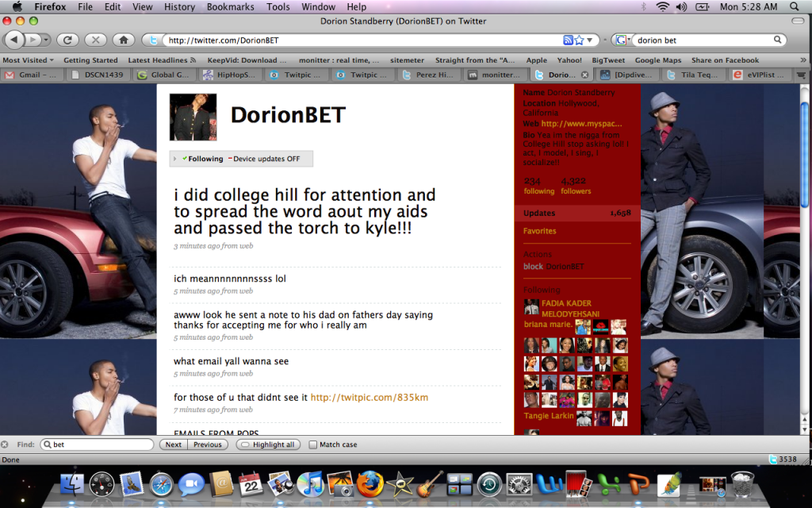The image size is (812, 508).
Task: Switch to the Gmail tab
Action: tap(32, 75)
